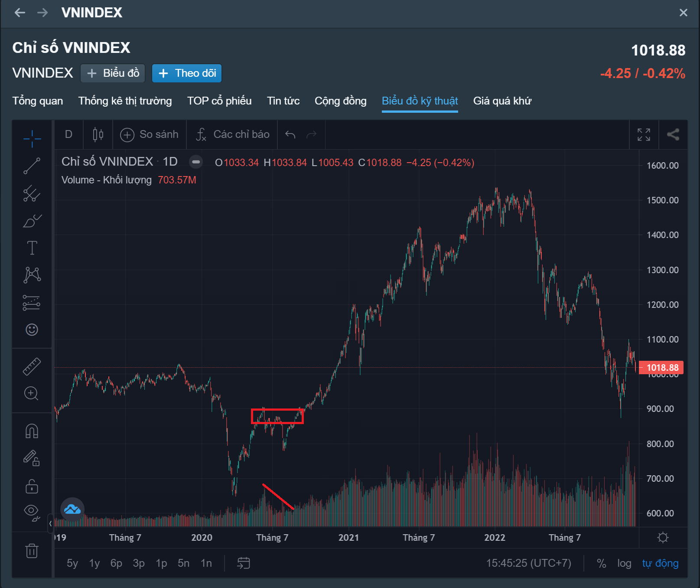This screenshot has width=700, height=588.
Task: Click the So sánh compare button
Action: pyautogui.click(x=150, y=134)
